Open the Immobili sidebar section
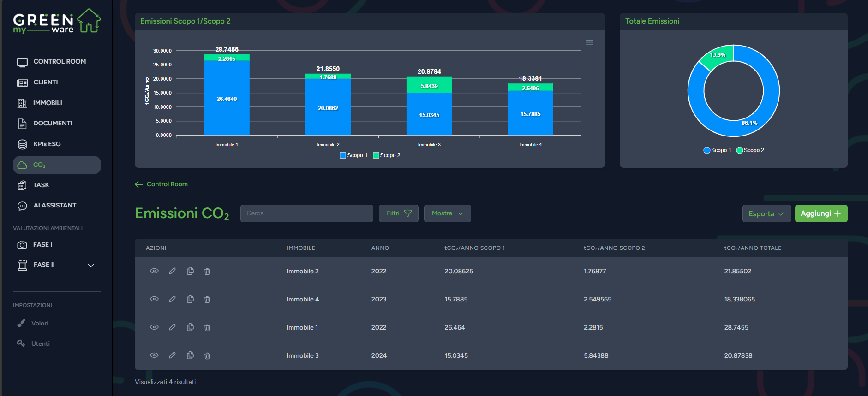 click(x=47, y=103)
